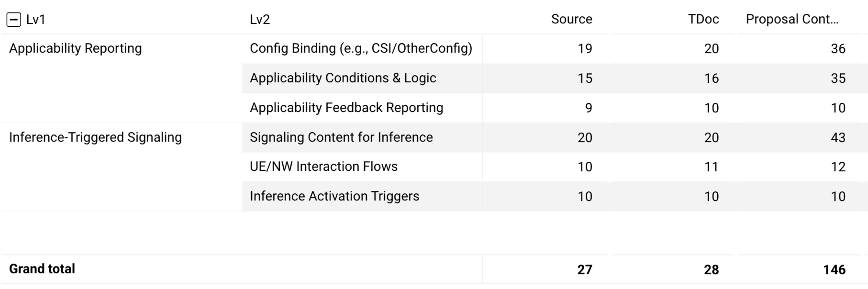Collapse the Lv1 pivot expander icon
The image size is (868, 289).
pos(13,20)
